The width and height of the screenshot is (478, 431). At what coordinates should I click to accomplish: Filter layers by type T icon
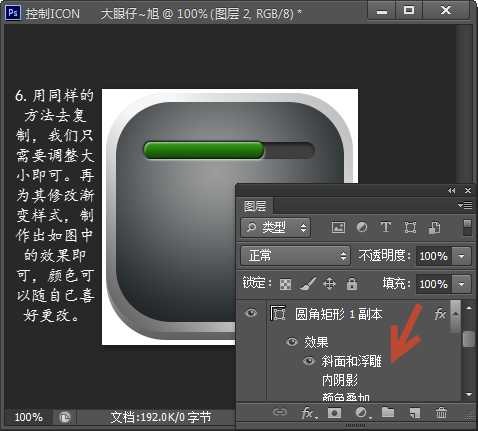click(386, 227)
